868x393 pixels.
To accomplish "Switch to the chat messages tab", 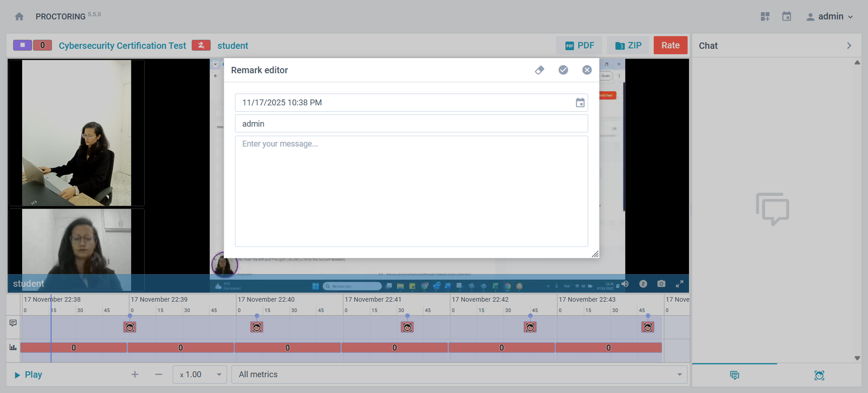I will (735, 375).
